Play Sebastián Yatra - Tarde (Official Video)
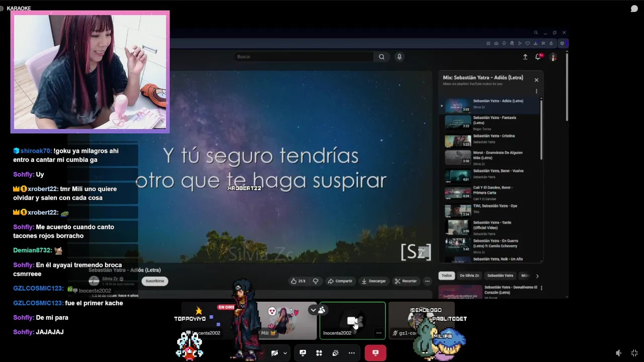This screenshot has height=362, width=644. (x=491, y=227)
